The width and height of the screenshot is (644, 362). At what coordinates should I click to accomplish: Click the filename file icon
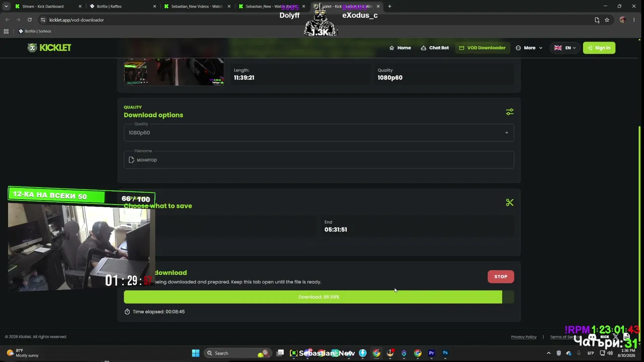(x=131, y=160)
